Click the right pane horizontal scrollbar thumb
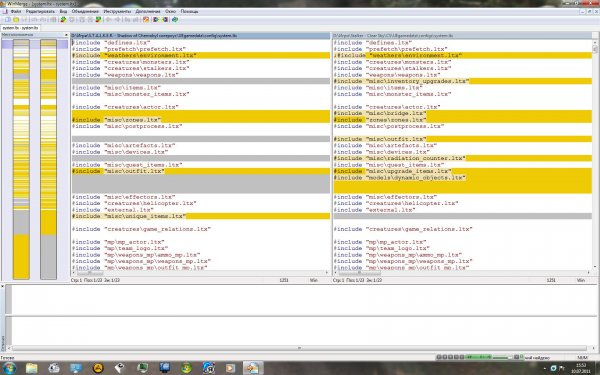Screen dimensions: 600x375 359,272
